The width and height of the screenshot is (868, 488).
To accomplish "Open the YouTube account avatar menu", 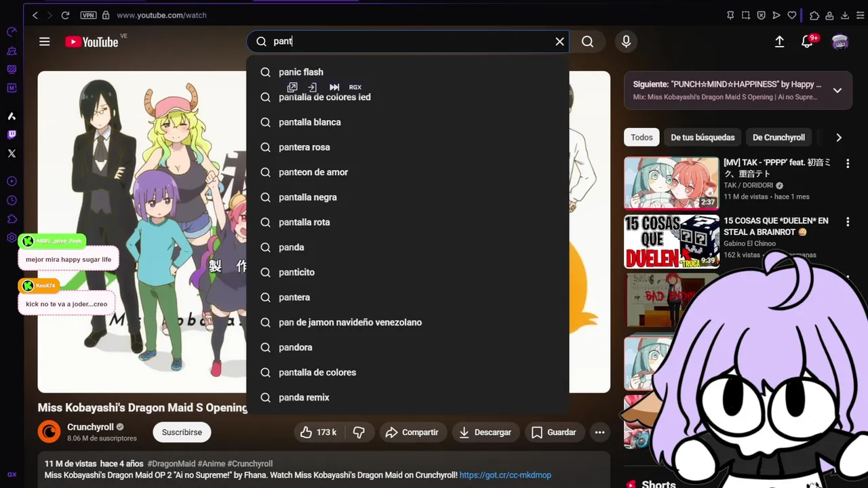I will [x=840, y=41].
